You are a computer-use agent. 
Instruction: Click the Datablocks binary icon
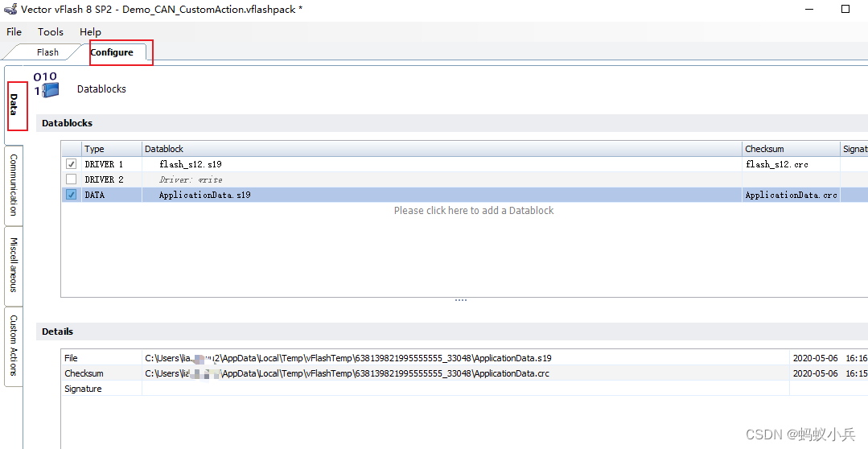click(x=46, y=84)
